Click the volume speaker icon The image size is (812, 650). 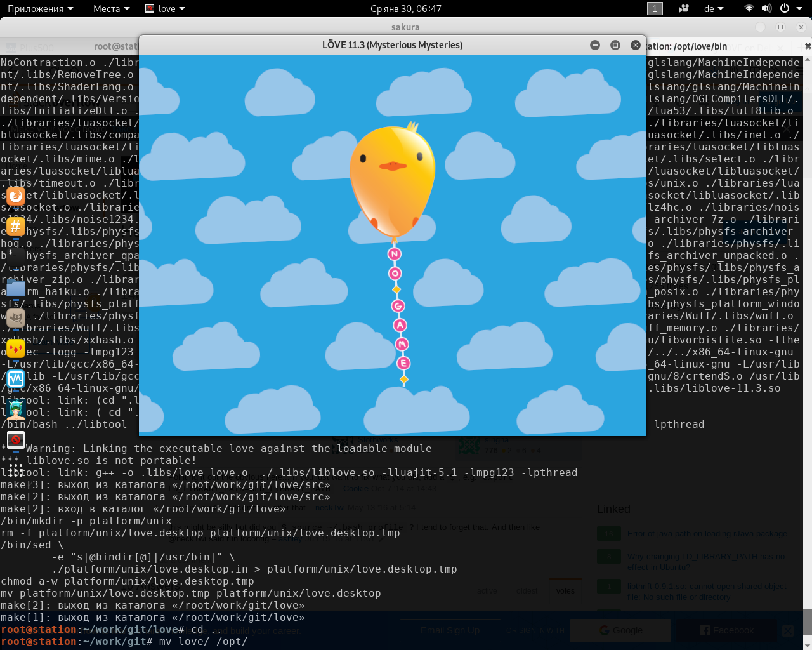tap(766, 8)
